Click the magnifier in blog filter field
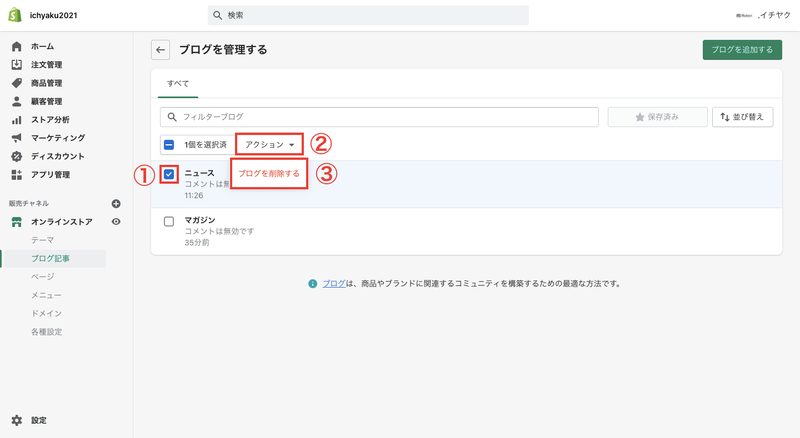 click(x=172, y=117)
